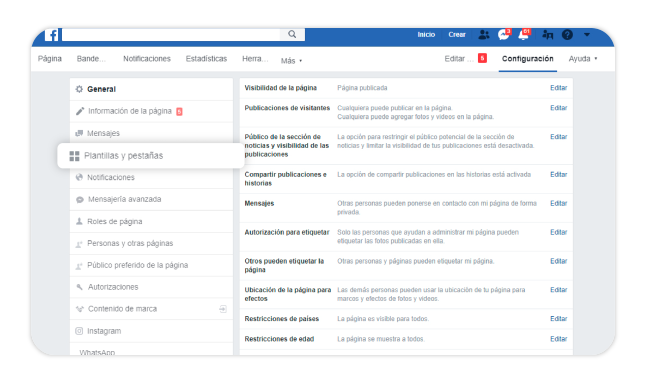This screenshot has width=646, height=383.
Task: Edit Publicaciones de visitantes setting
Action: [559, 108]
